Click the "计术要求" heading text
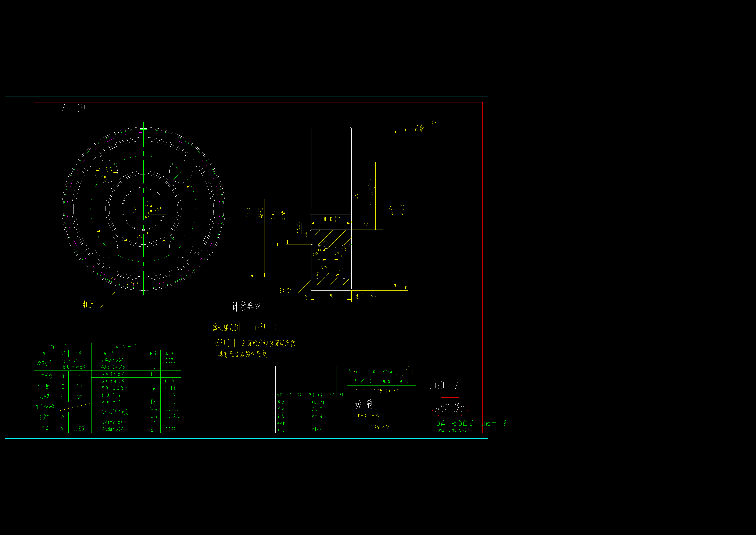Image resolution: width=756 pixels, height=535 pixels. pos(247,307)
